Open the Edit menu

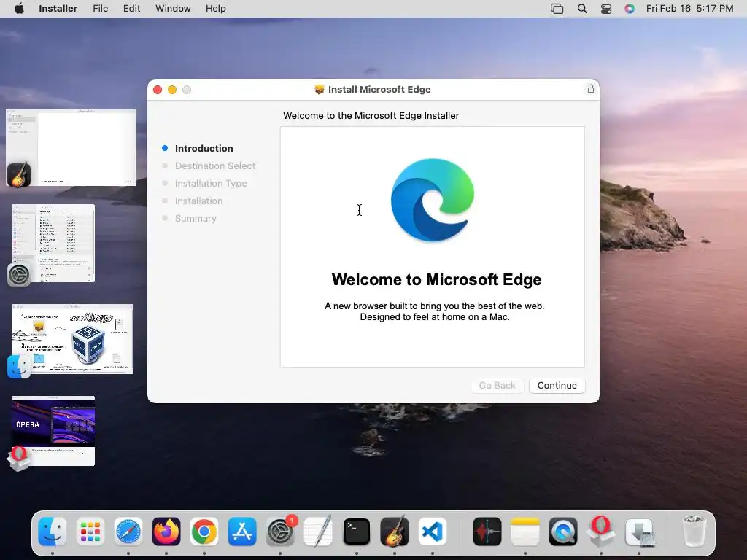click(131, 9)
